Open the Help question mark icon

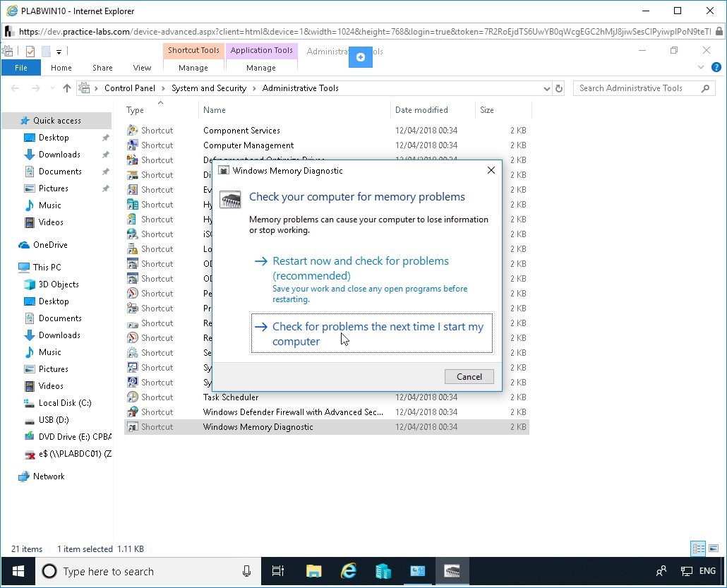click(x=716, y=67)
